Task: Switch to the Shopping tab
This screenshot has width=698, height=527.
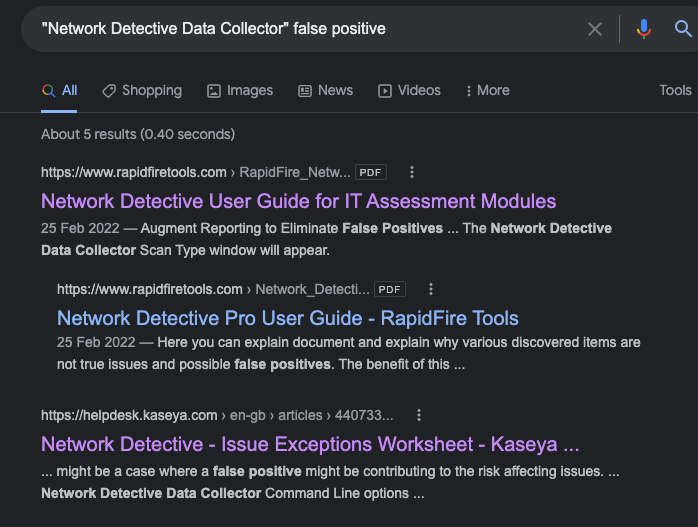Action: (142, 91)
